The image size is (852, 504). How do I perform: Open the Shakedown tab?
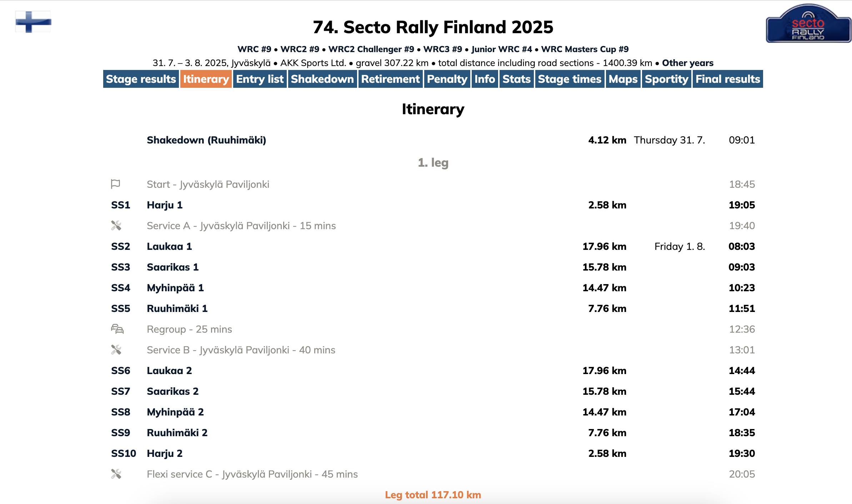322,79
